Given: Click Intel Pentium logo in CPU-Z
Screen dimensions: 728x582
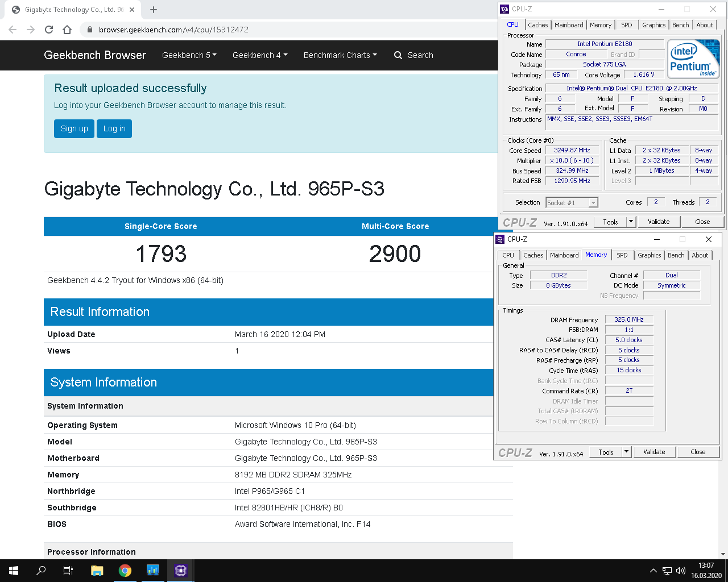Looking at the screenshot, I should 693,59.
